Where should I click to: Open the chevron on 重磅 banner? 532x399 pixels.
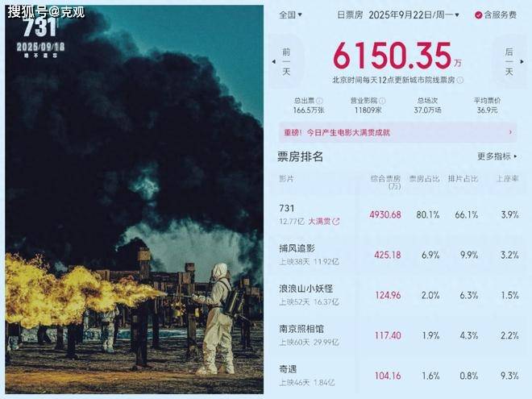[x=510, y=132]
